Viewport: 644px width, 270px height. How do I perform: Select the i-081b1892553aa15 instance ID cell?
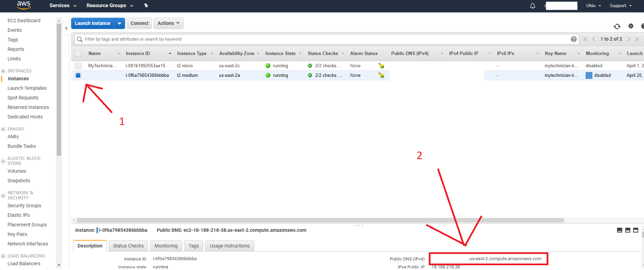(x=147, y=66)
